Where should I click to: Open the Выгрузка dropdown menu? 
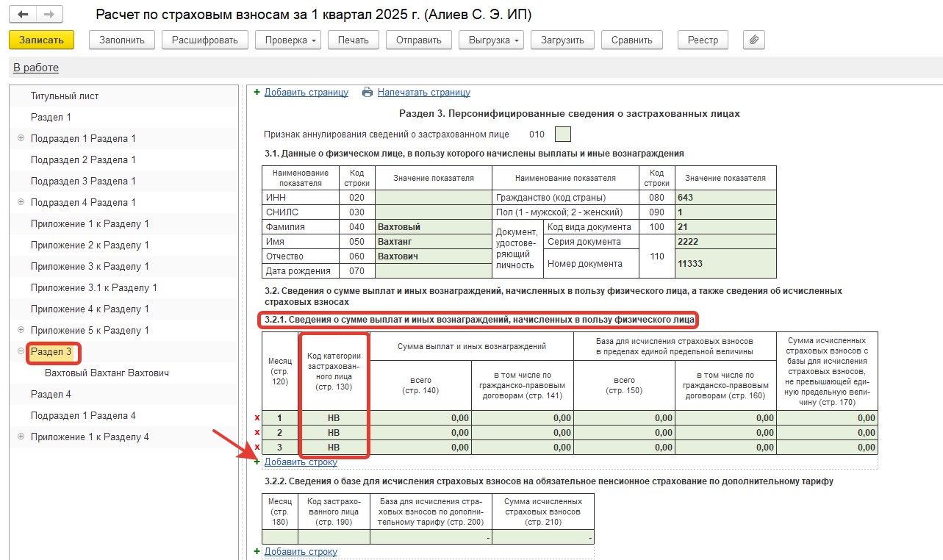[x=491, y=40]
